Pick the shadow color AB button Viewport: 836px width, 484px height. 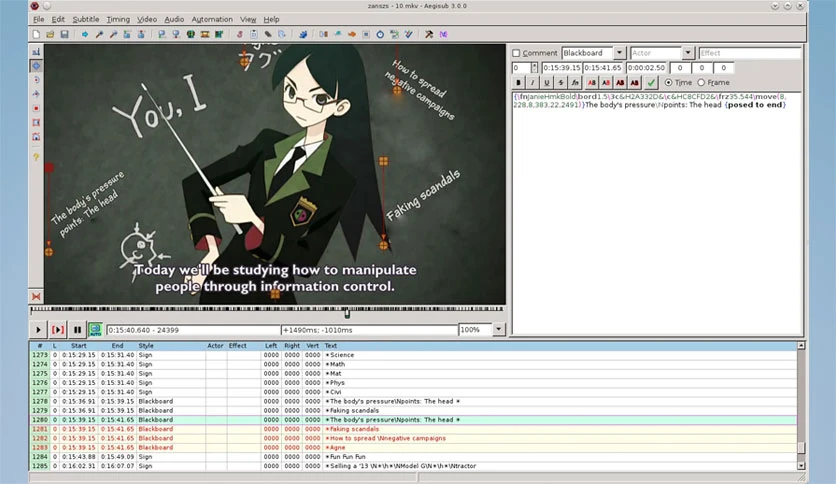(x=634, y=83)
